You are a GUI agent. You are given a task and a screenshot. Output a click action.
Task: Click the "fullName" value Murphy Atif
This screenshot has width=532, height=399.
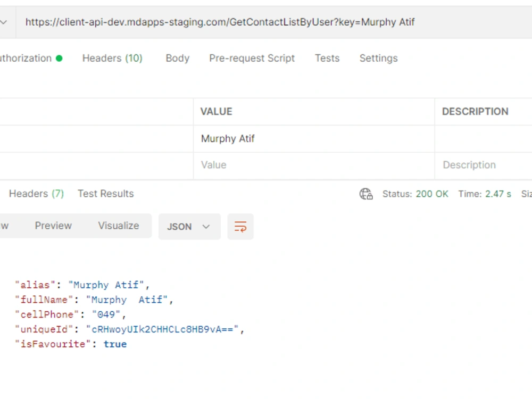[127, 300]
